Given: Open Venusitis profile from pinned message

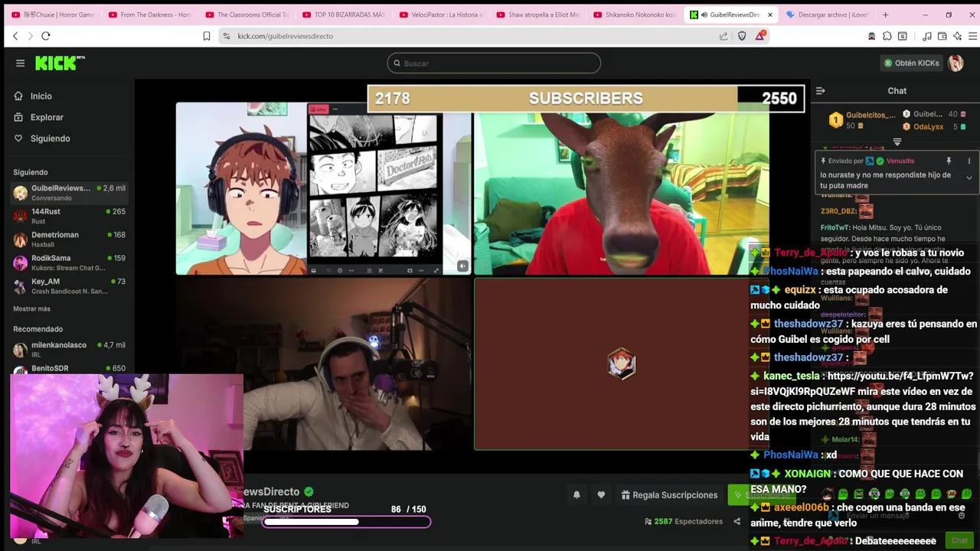Looking at the screenshot, I should click(x=900, y=161).
